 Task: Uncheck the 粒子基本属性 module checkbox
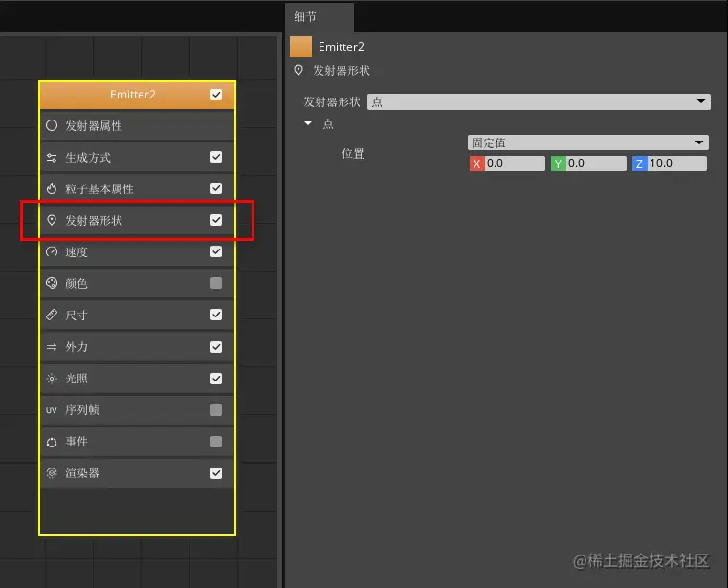click(x=216, y=188)
